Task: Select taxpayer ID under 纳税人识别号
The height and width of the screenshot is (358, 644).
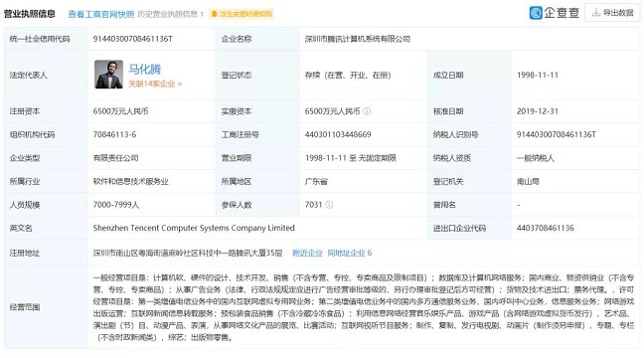Action: pos(557,134)
